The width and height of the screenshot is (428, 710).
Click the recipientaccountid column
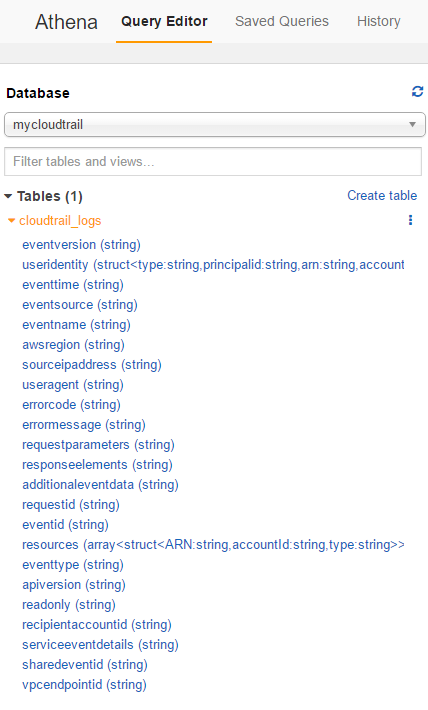tap(97, 624)
